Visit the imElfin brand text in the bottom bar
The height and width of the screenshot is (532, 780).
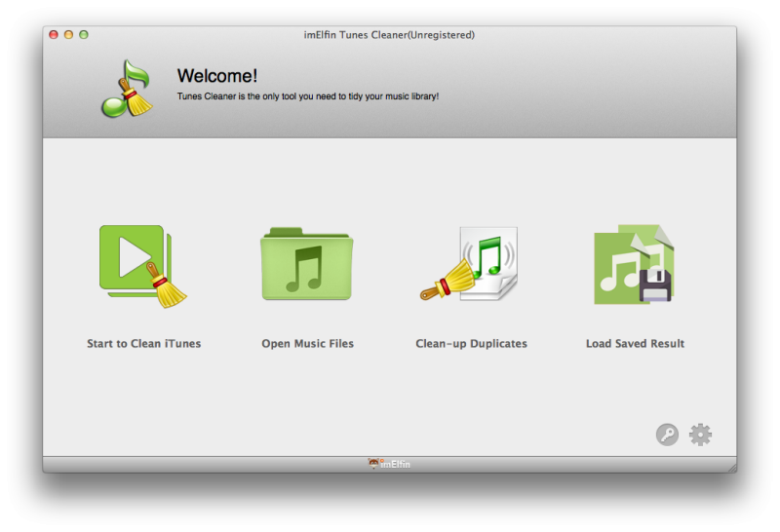click(x=395, y=465)
